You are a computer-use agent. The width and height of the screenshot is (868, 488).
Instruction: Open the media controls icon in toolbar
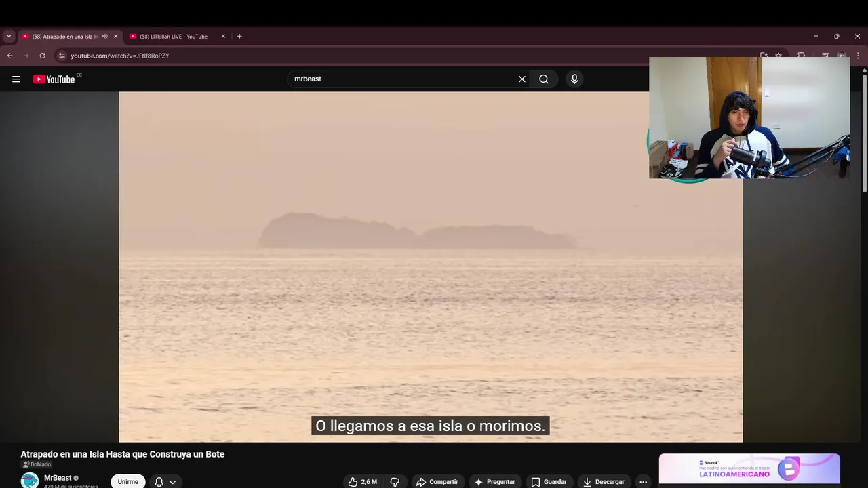pyautogui.click(x=825, y=56)
